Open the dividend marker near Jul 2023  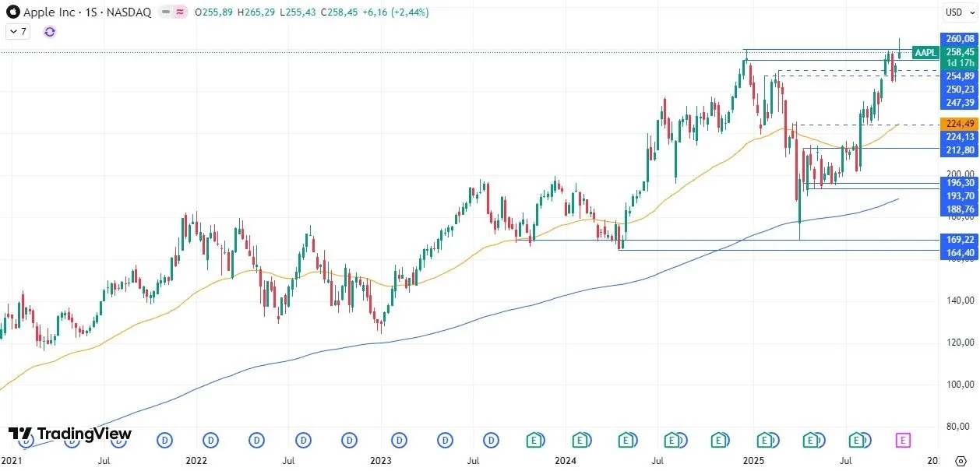pyautogui.click(x=491, y=440)
